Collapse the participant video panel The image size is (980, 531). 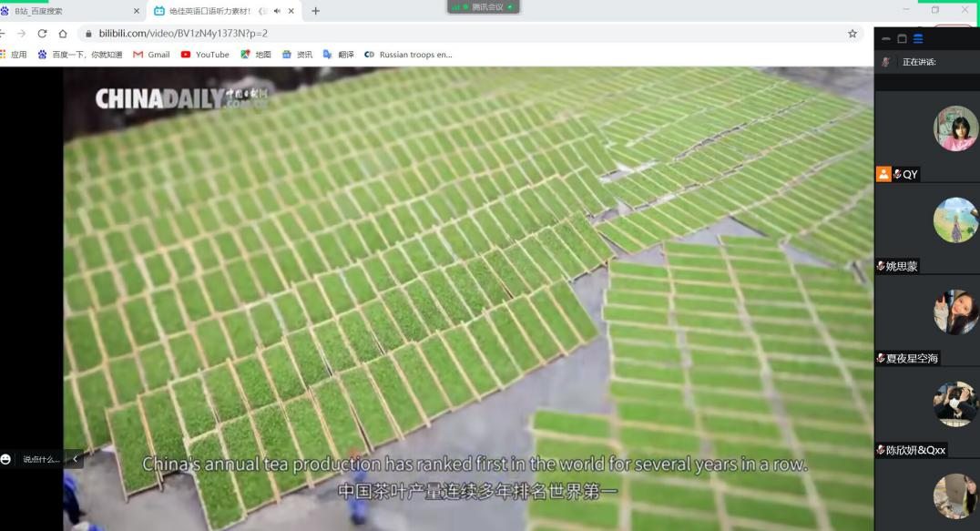886,39
